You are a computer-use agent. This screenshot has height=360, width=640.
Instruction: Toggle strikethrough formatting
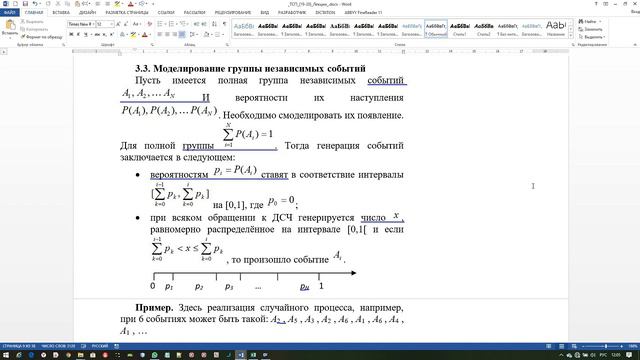97,35
